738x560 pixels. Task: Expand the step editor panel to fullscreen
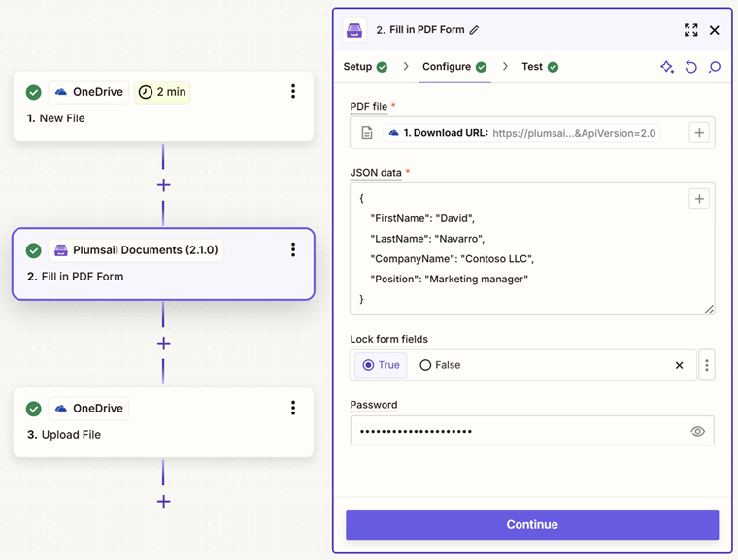[x=691, y=30]
